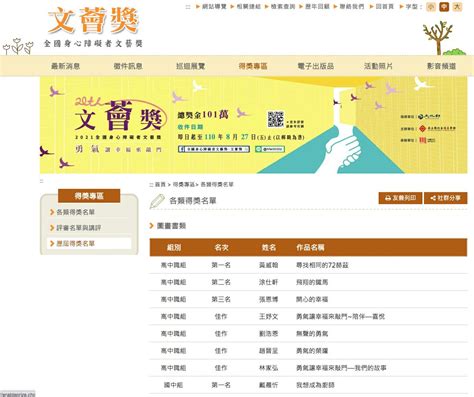
Task: Click the 首頁 breadcrumb link
Action: (160, 184)
